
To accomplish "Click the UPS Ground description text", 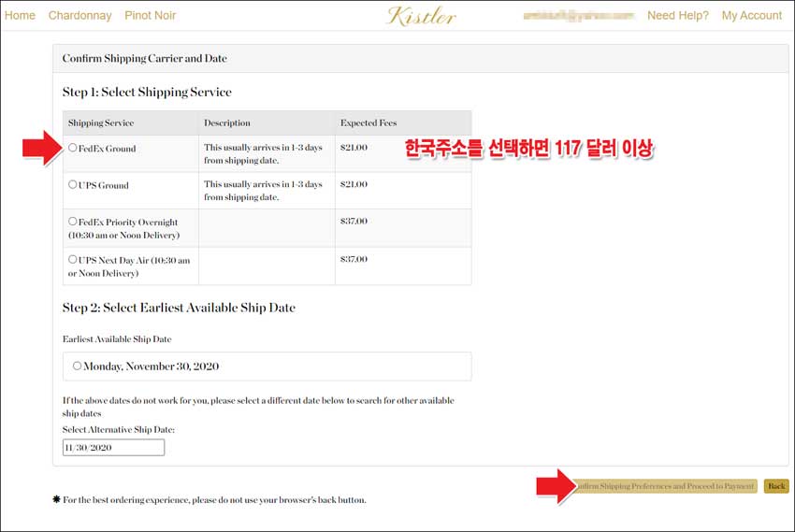I will click(263, 191).
